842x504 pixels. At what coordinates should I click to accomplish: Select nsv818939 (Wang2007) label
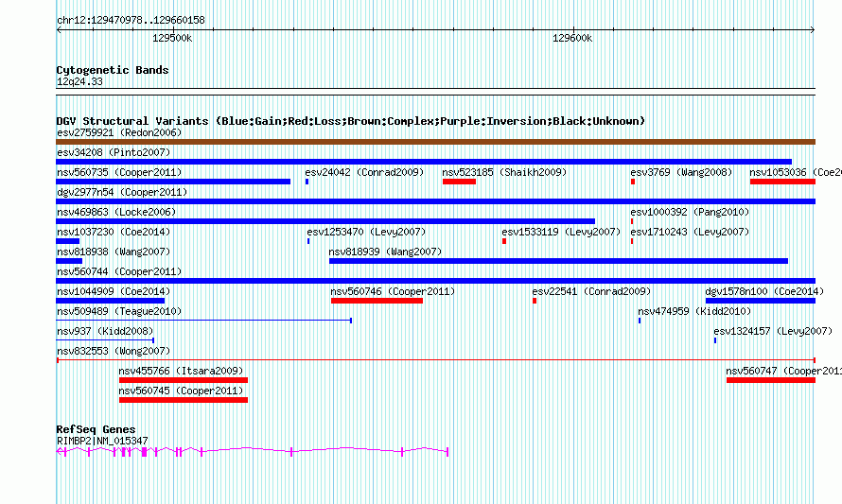click(x=385, y=252)
